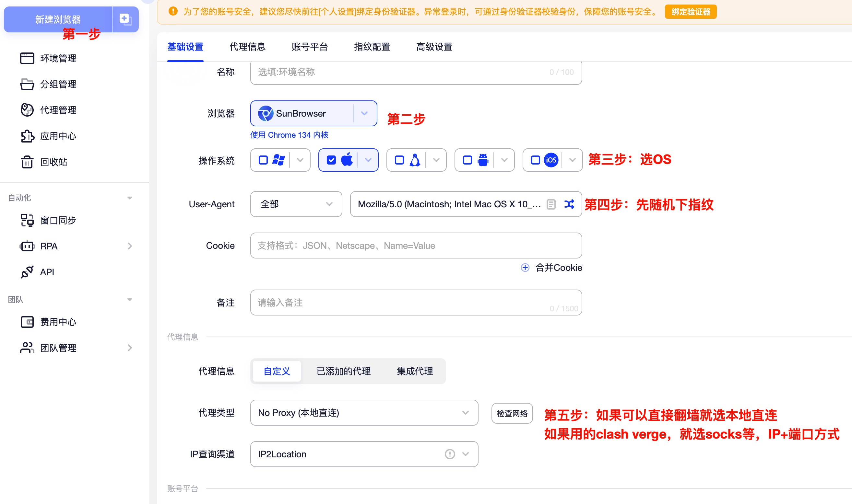852x504 pixels.
Task: Open 应用中心 in the sidebar
Action: (x=58, y=136)
